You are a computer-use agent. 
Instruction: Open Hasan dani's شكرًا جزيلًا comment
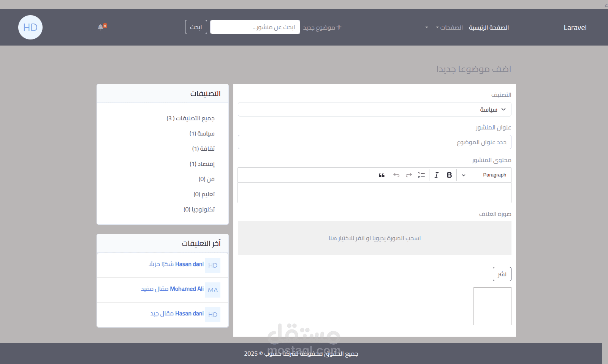176,264
